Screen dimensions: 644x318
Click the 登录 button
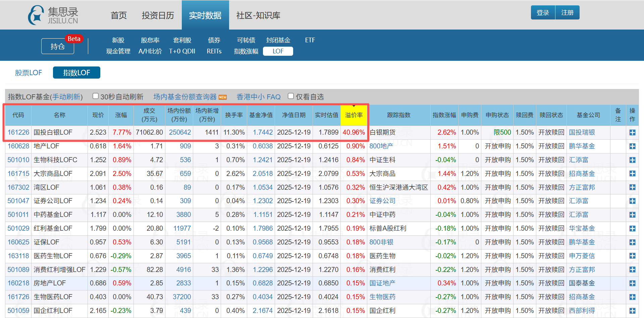click(543, 13)
